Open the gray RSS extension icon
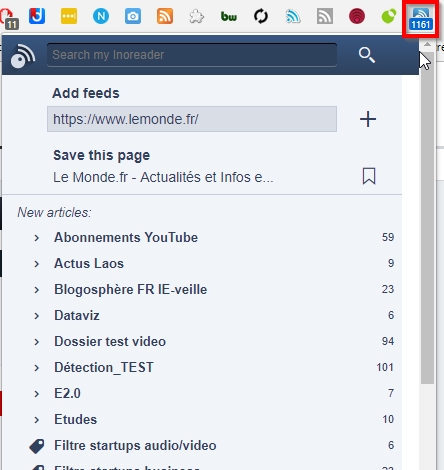 [x=325, y=16]
